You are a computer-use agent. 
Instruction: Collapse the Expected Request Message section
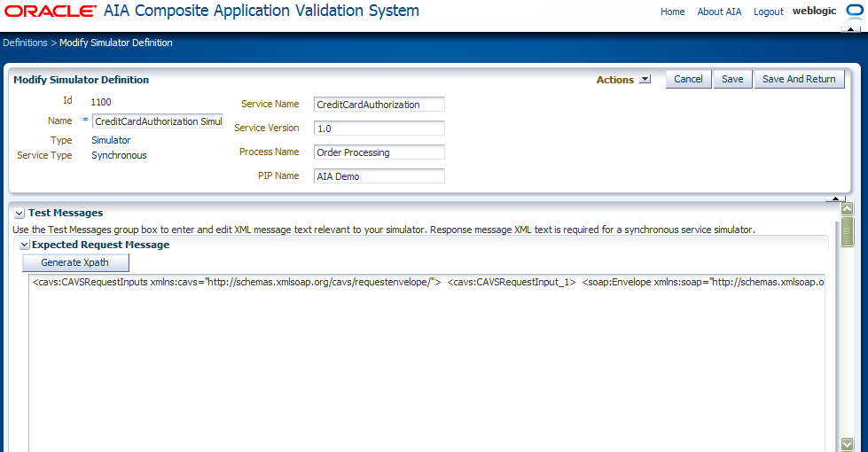click(24, 245)
